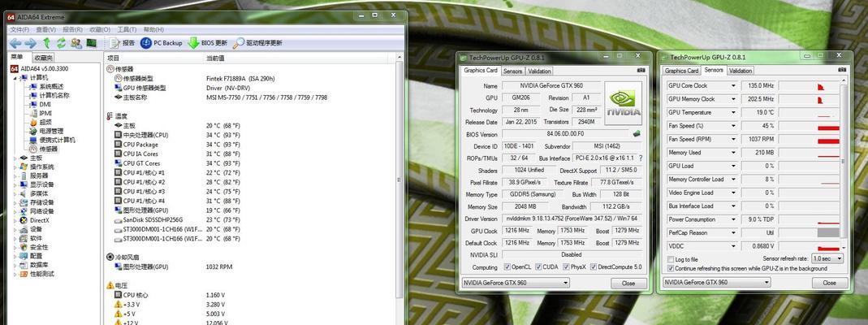This screenshot has width=868, height=325.
Task: Click the NVIDIA logo in GPU-Z
Action: 624,103
